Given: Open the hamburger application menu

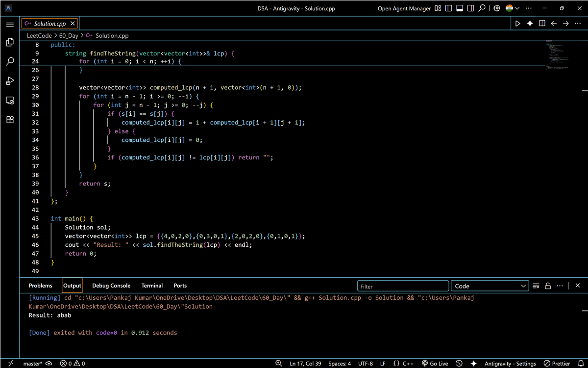Looking at the screenshot, I should pyautogui.click(x=10, y=24).
